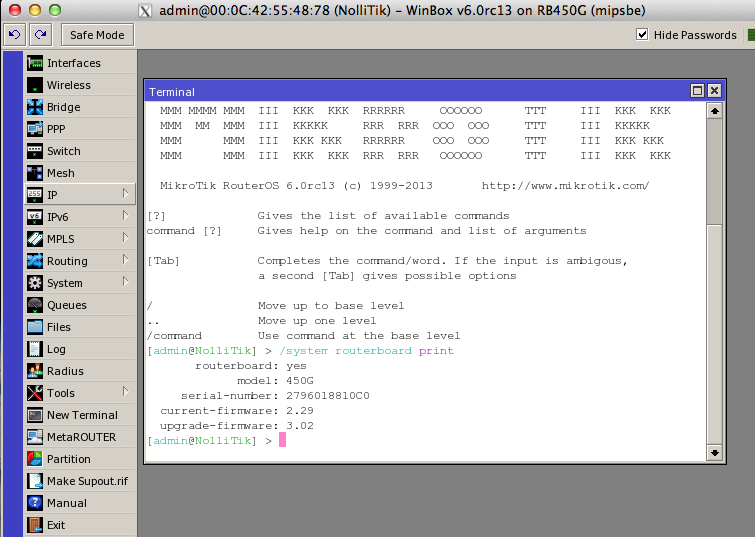The width and height of the screenshot is (755, 537).
Task: Close the Terminal window
Action: tap(715, 91)
